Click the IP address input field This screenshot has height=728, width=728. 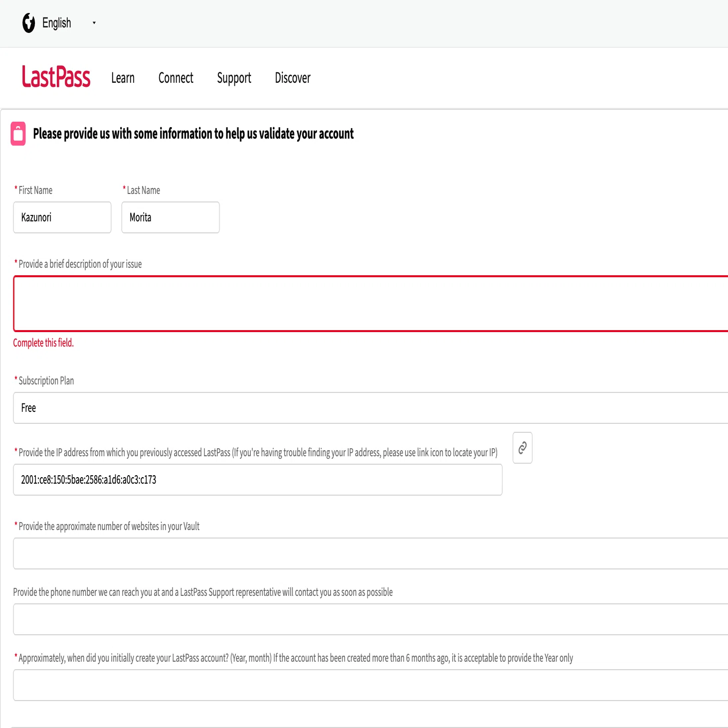[258, 480]
